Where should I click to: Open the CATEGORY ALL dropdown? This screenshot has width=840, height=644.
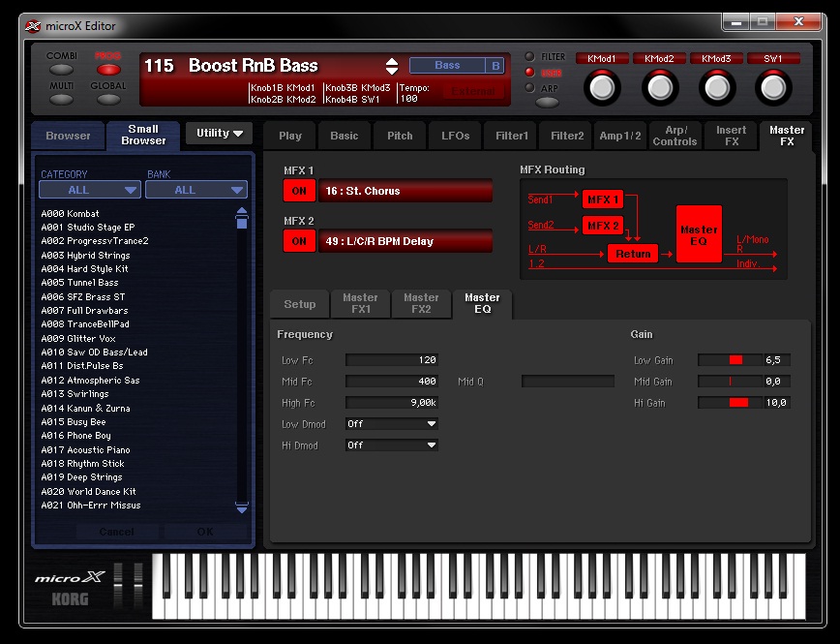[89, 190]
